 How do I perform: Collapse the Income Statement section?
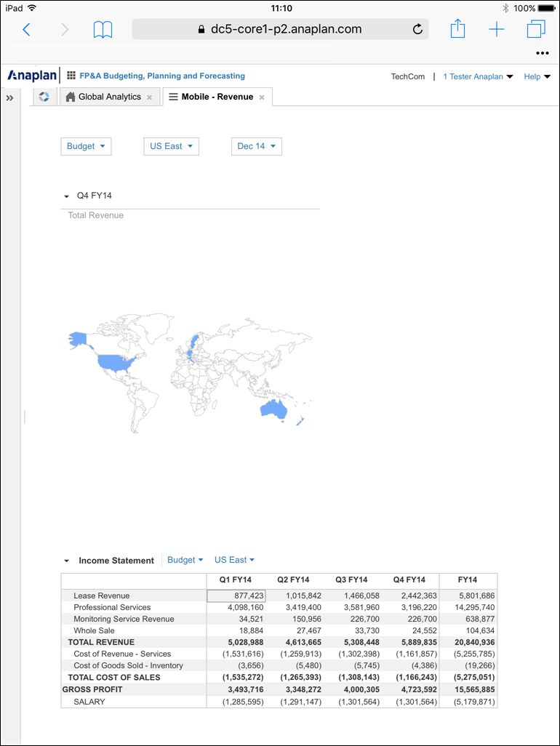[67, 561]
